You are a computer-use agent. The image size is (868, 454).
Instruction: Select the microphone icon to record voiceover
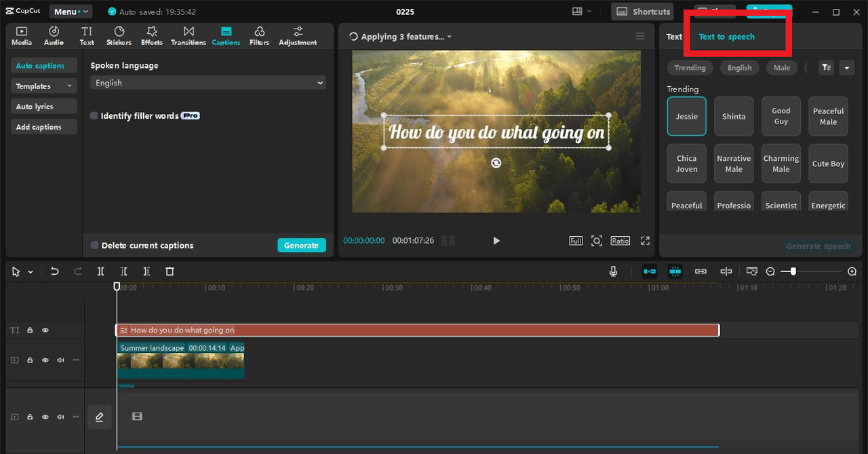pyautogui.click(x=613, y=271)
